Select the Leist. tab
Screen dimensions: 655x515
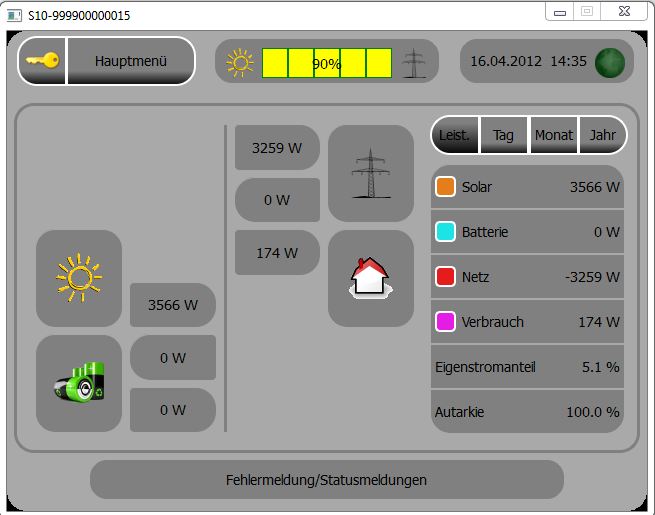coord(455,135)
